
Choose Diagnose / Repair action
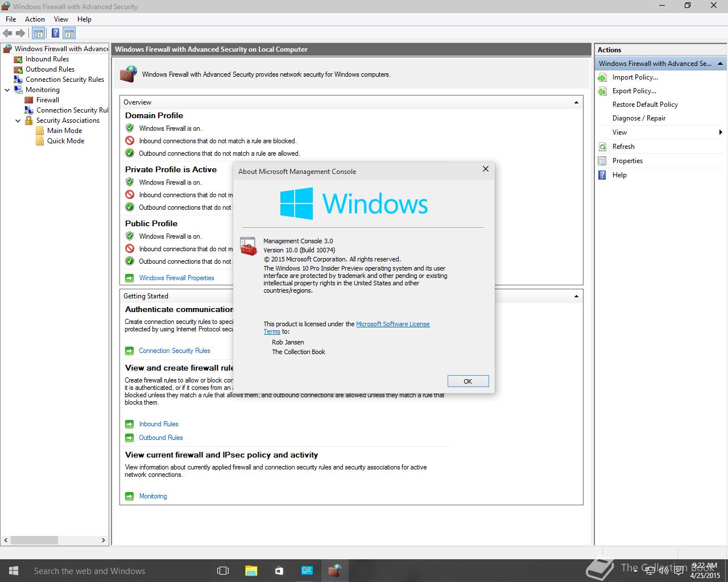click(639, 118)
